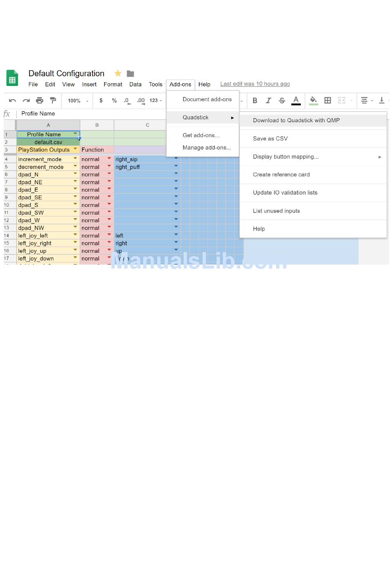Click Create reference card option
This screenshot has width=392, height=566.
pos(281,175)
